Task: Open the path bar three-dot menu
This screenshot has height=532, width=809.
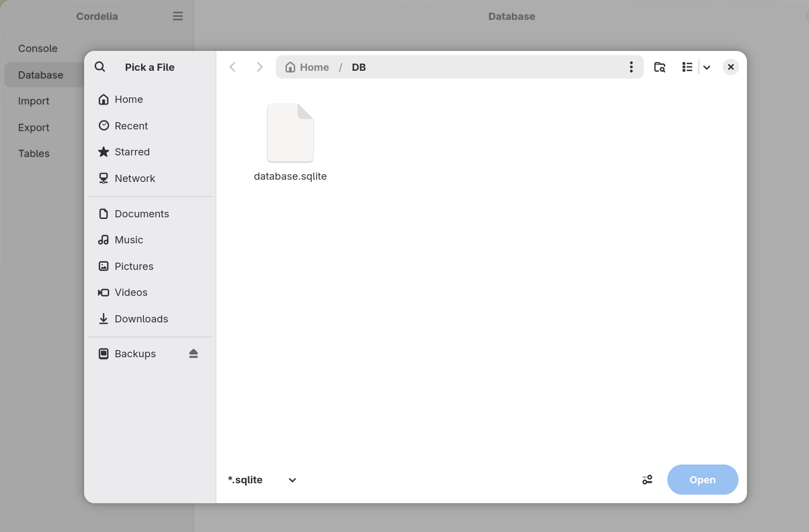Action: 631,67
